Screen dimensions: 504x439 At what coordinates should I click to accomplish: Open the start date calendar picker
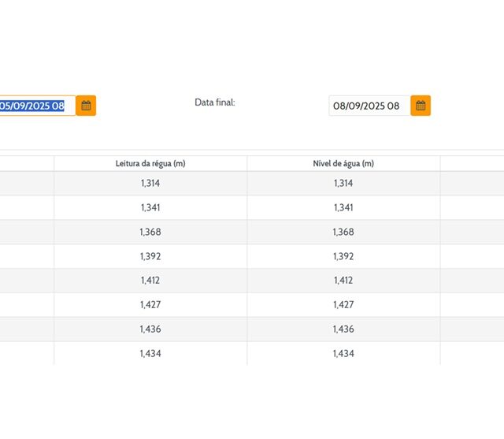coord(86,106)
